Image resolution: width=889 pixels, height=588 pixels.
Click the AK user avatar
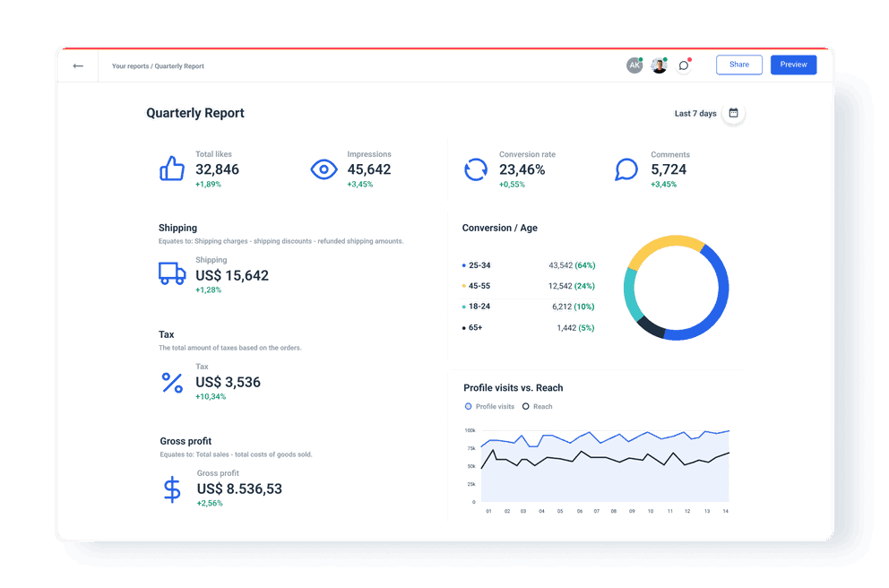(634, 65)
